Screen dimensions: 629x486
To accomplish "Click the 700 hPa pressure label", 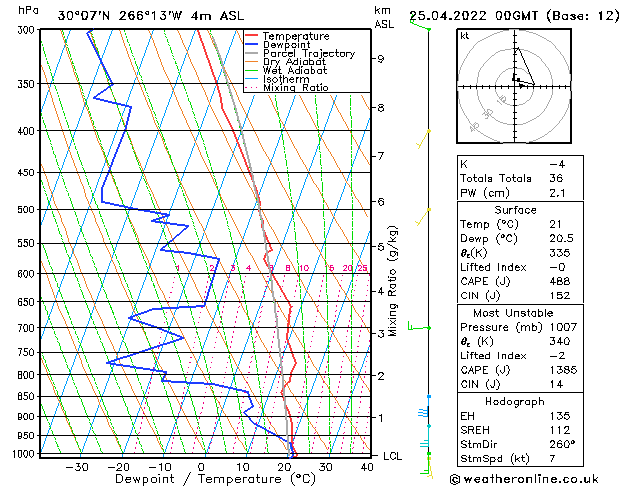I will coord(26,328).
